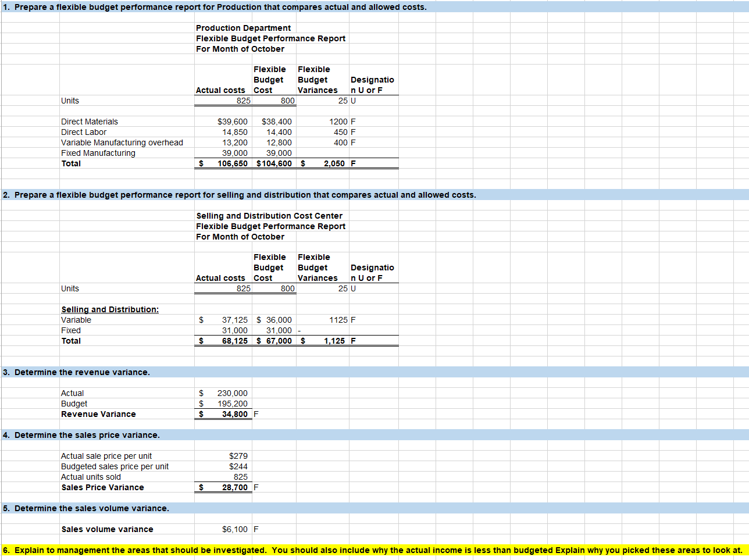Image resolution: width=749 pixels, height=560 pixels.
Task: Click the Direct Labor variance 450
Action: (341, 132)
